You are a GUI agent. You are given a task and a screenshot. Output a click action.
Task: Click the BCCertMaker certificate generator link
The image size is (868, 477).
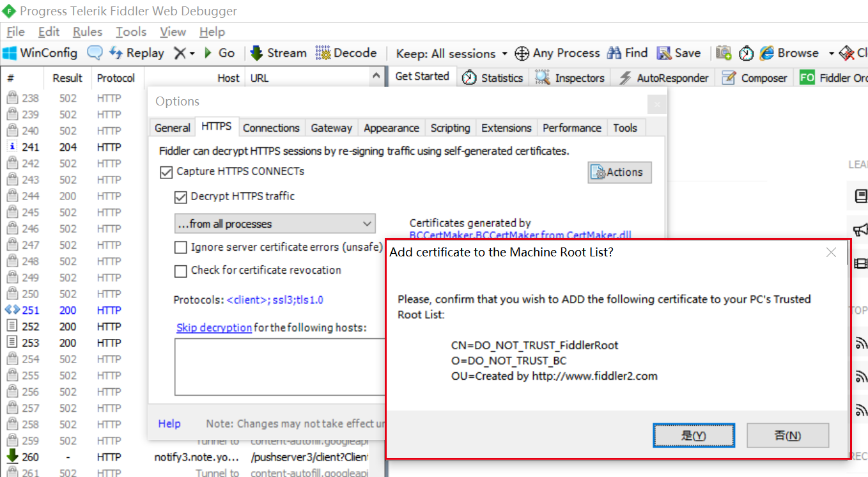click(520, 235)
